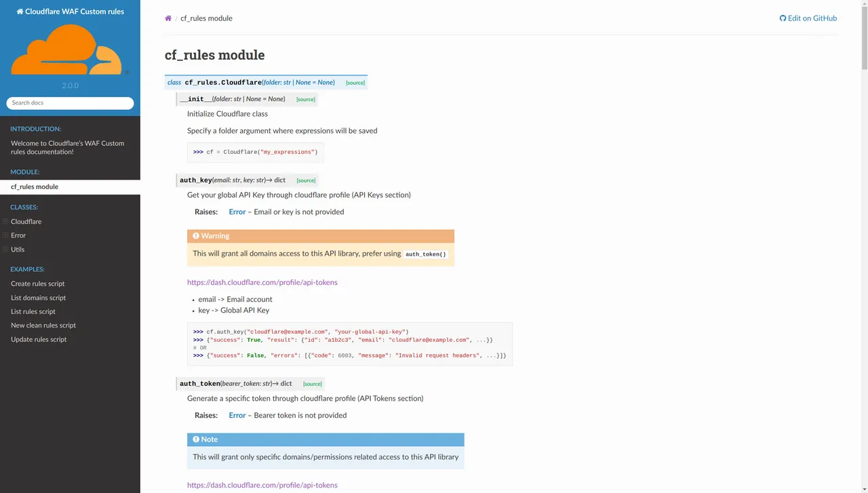The image size is (868, 493).
Task: Open api-tokens URL under auth_token
Action: (262, 486)
